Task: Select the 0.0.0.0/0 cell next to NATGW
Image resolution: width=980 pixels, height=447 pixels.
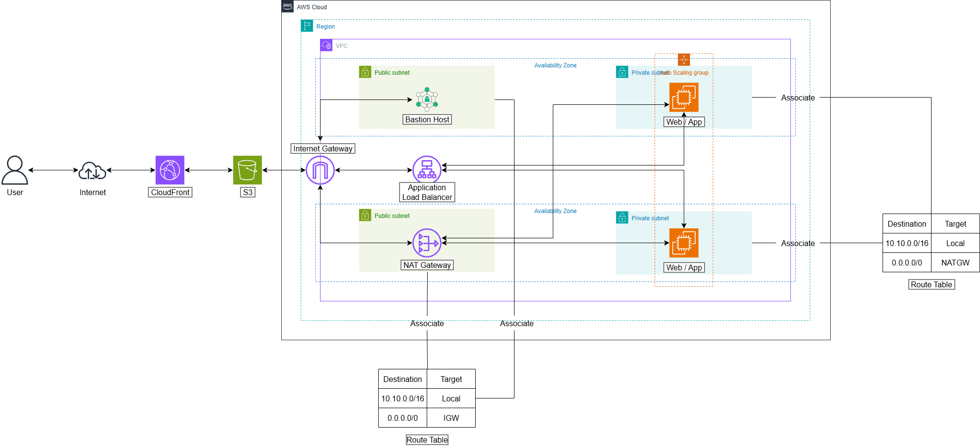Action: click(x=907, y=263)
